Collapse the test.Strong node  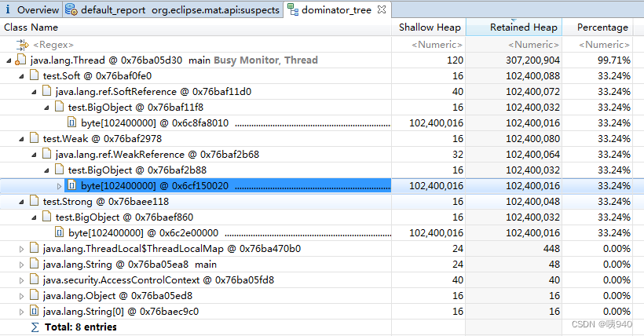[x=21, y=202]
